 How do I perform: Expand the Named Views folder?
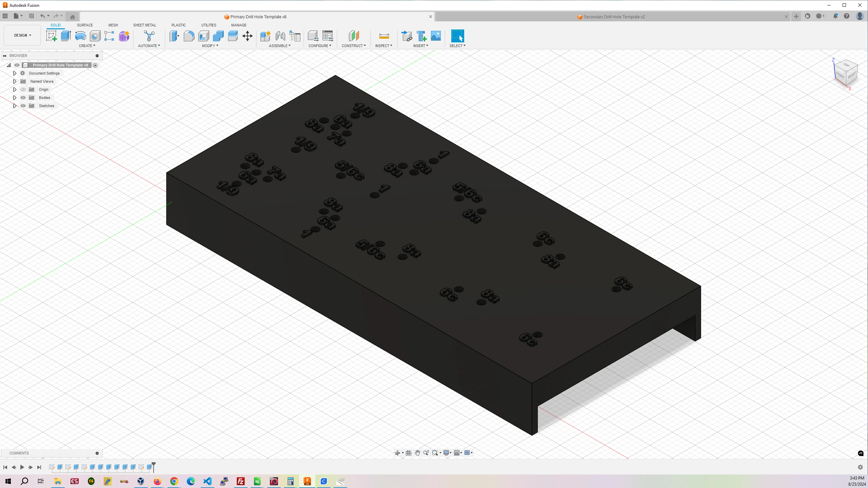[x=15, y=81]
